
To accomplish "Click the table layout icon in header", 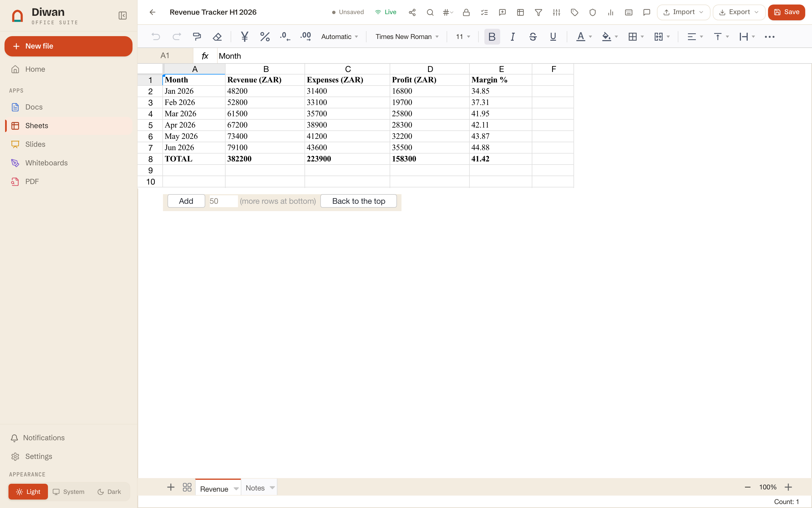I will 520,12.
